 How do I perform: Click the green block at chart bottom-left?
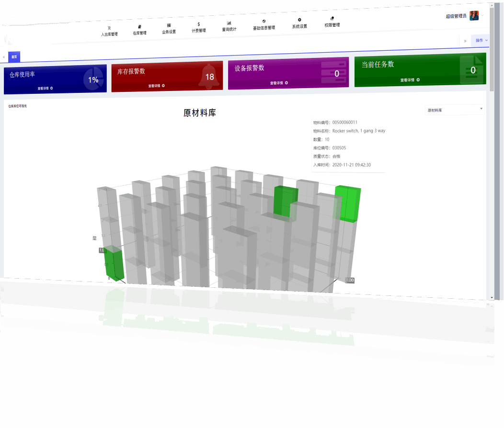[x=115, y=264]
